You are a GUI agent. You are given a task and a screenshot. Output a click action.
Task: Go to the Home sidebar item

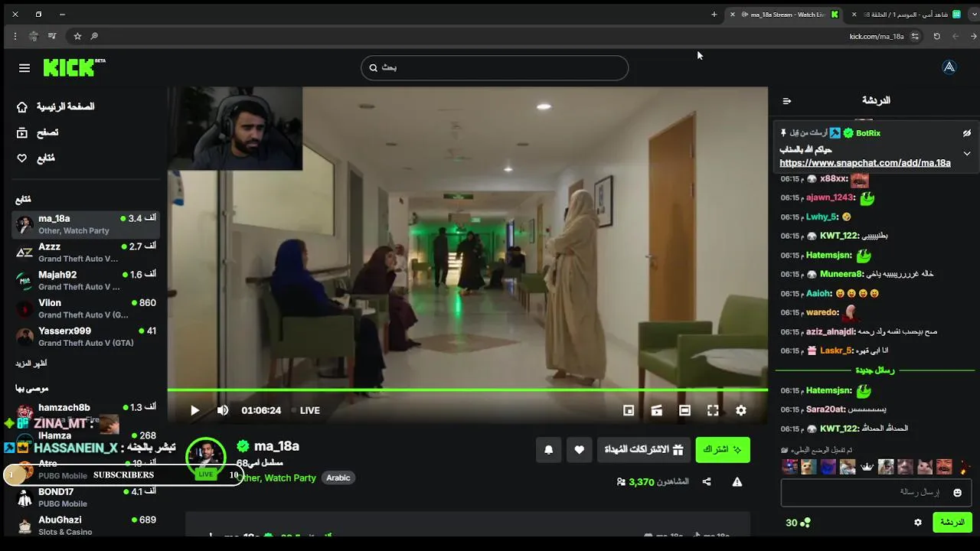(55, 107)
